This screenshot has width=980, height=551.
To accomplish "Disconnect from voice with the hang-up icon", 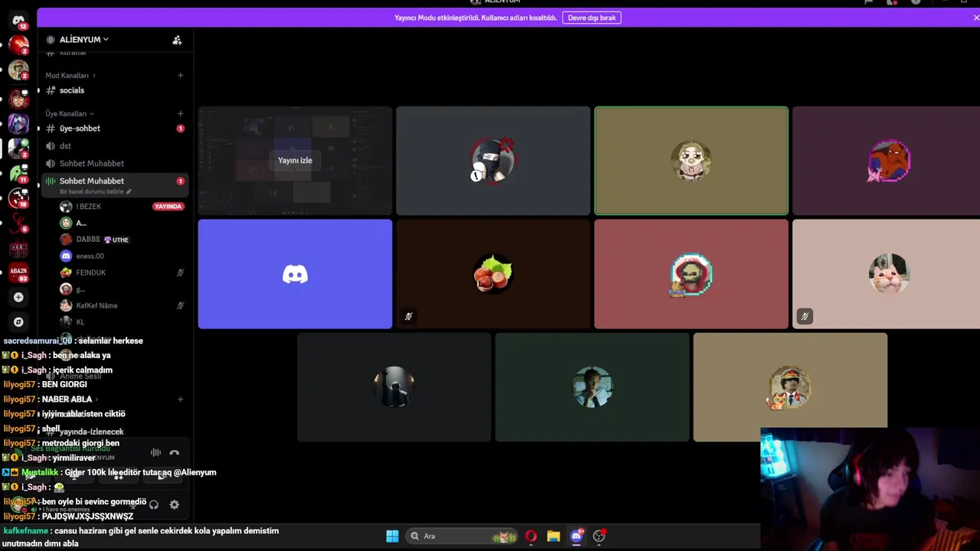I will click(x=175, y=453).
